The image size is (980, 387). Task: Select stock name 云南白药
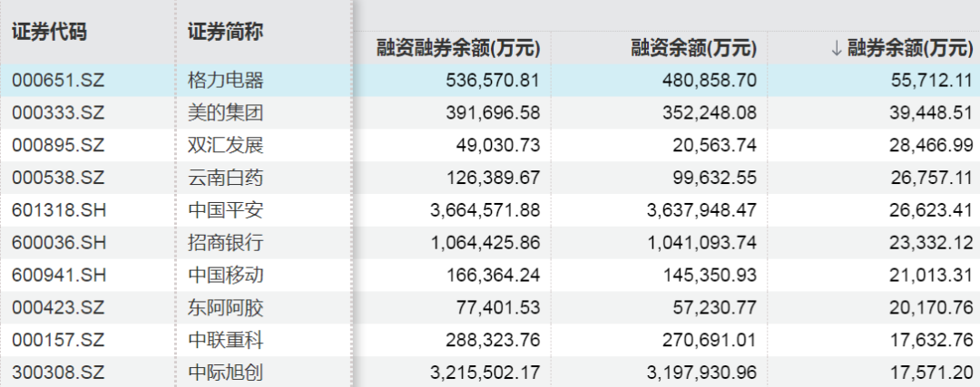pos(226,178)
